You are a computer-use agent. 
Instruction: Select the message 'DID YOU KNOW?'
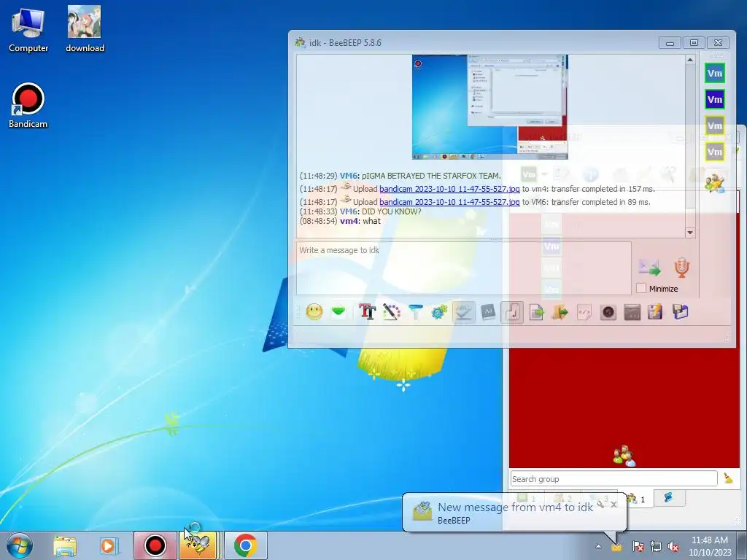(391, 211)
